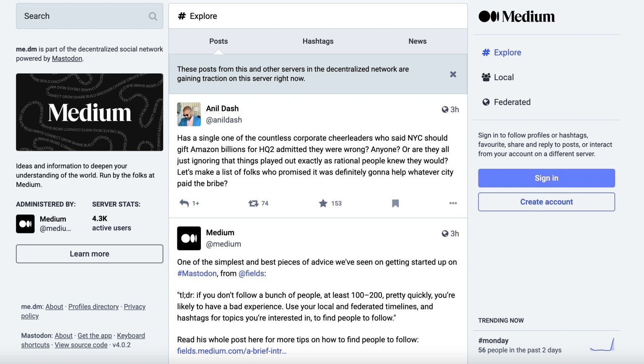Boost Anil Dash's post
The height and width of the screenshot is (364, 644).
click(253, 203)
